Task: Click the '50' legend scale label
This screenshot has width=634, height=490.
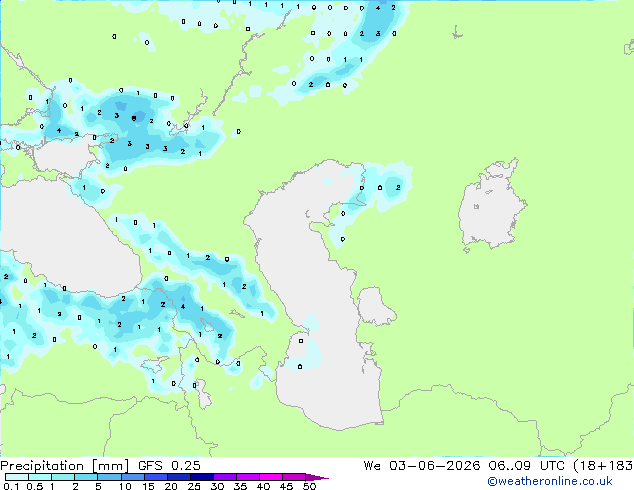Action: (x=309, y=486)
